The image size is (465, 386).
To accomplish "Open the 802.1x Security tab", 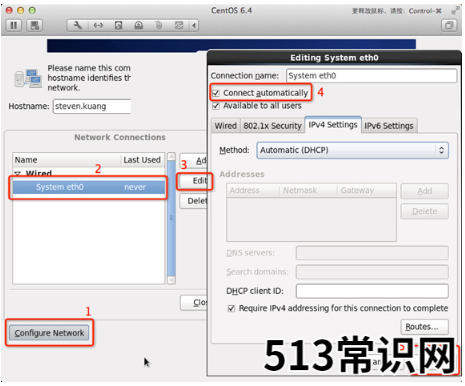I will point(272,126).
